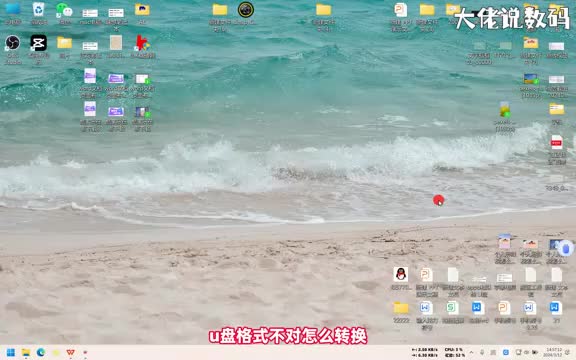This screenshot has width=576, height=360.
Task: Launch OBS Studio from the desktop
Action: coord(12,43)
